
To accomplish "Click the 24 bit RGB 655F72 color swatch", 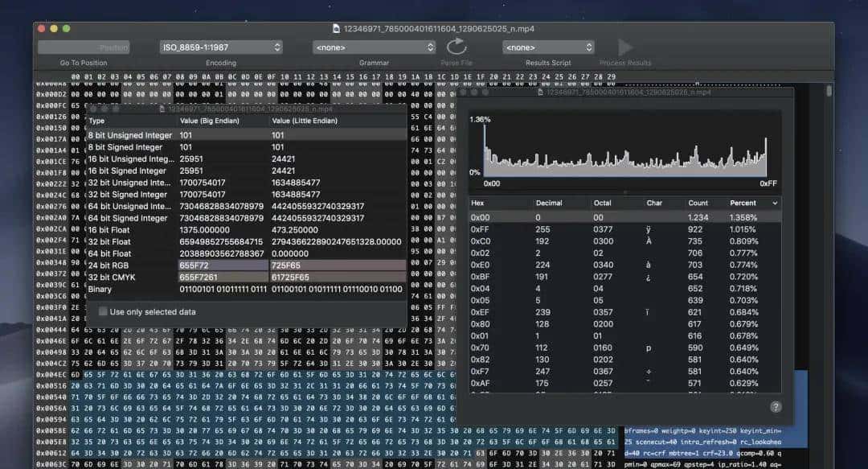I will pyautogui.click(x=223, y=265).
